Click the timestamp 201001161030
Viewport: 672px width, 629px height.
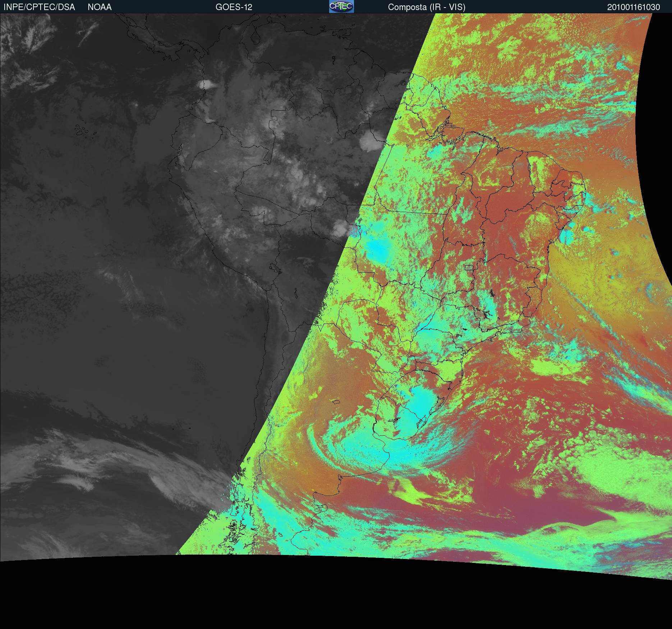[x=634, y=7]
